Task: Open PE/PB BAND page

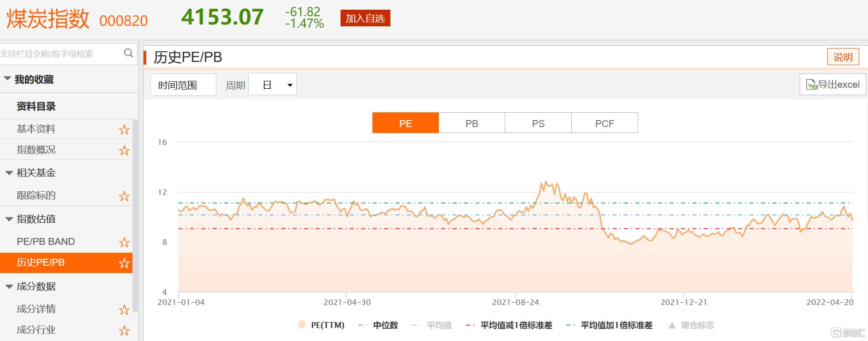Action: coord(46,242)
